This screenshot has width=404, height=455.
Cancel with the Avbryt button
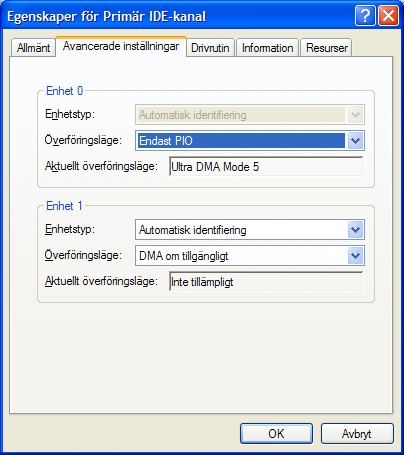(357, 433)
